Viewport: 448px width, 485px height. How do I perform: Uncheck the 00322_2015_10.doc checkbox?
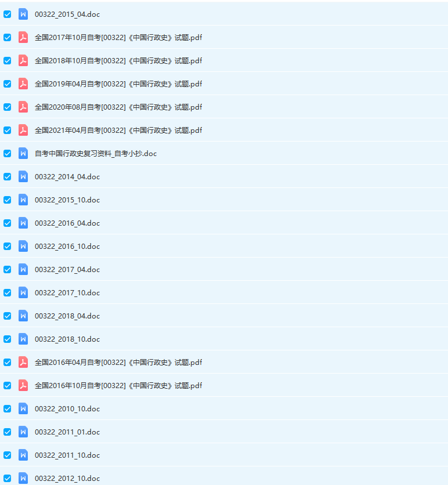(8, 200)
